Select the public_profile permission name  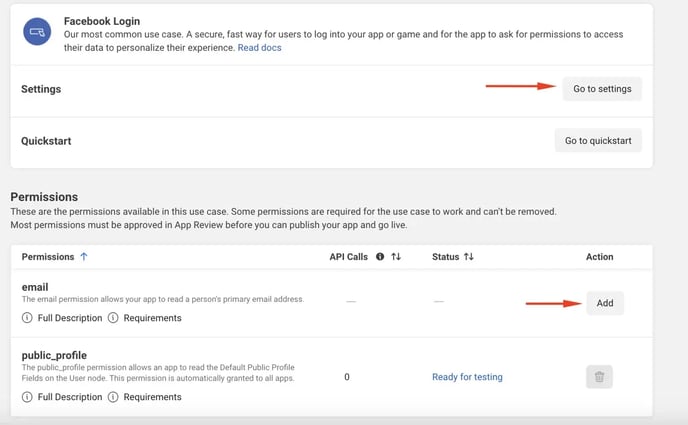tap(54, 355)
